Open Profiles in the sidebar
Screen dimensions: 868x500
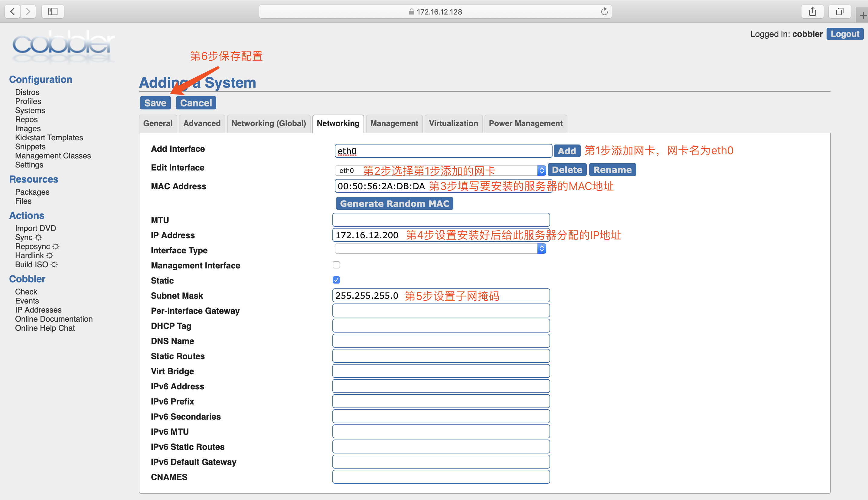tap(28, 101)
